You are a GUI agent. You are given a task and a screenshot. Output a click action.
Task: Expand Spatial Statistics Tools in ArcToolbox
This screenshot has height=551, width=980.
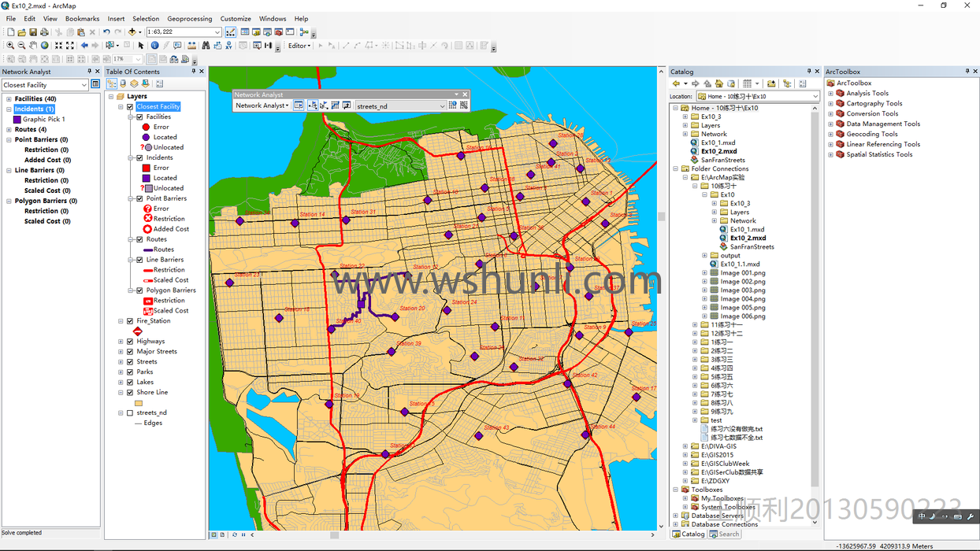830,155
